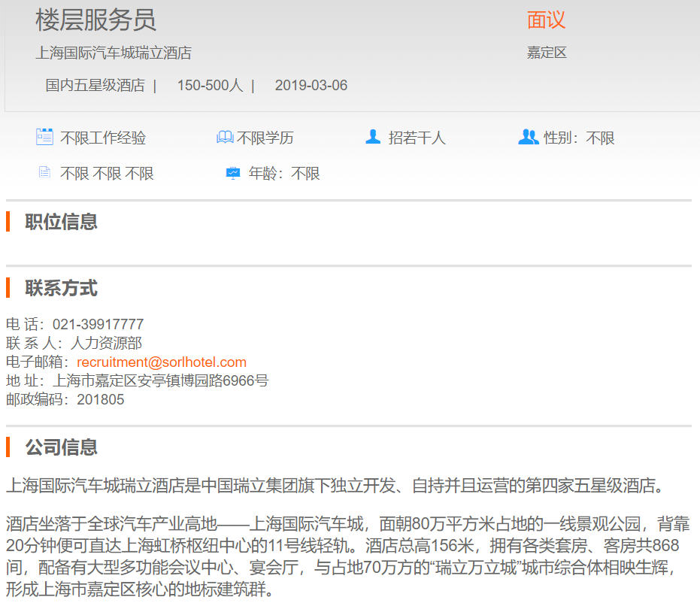Click the phone number 021-39917777
This screenshot has height=612, width=700.
(98, 325)
